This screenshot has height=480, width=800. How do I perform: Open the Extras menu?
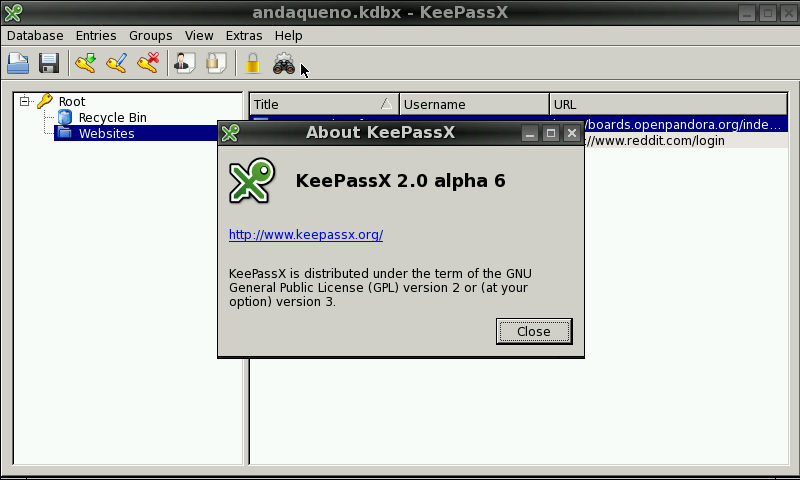pyautogui.click(x=244, y=36)
